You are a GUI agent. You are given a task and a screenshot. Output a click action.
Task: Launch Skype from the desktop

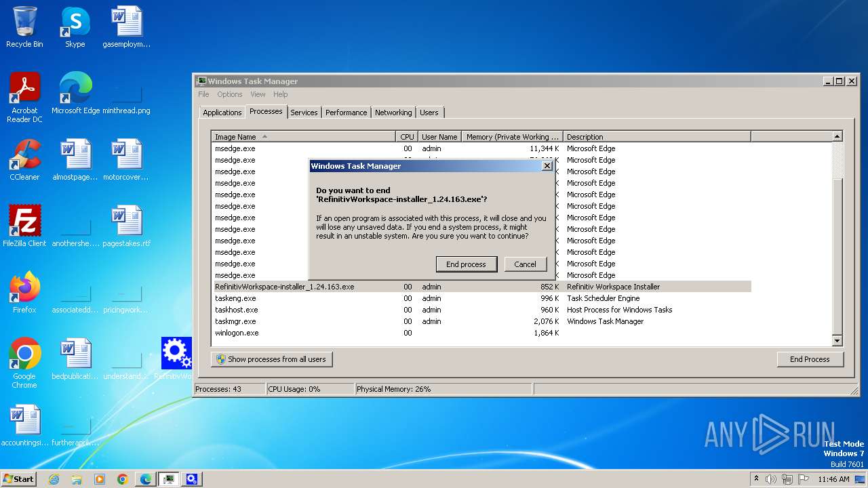tap(75, 27)
